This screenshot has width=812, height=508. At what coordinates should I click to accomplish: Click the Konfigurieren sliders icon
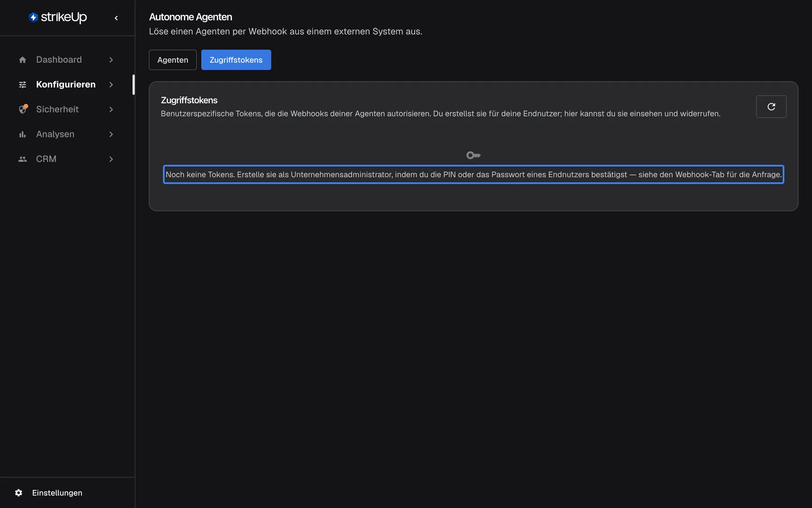(23, 84)
